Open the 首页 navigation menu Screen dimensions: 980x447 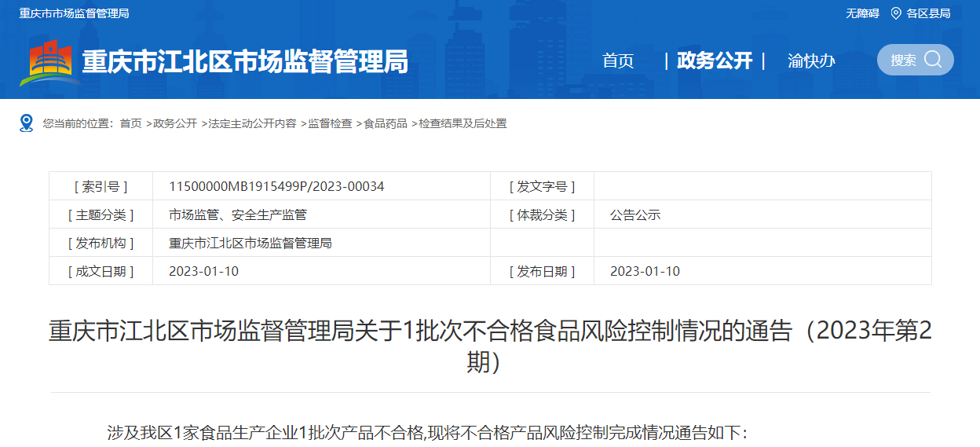(618, 60)
